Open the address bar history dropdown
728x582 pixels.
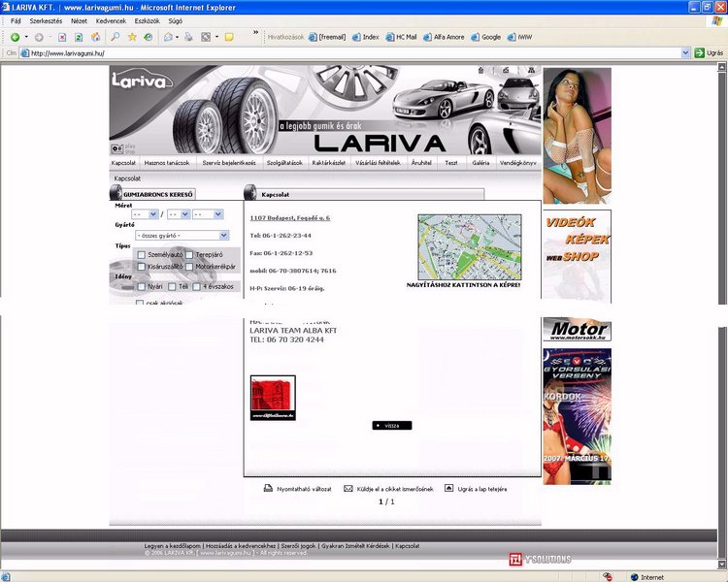pyautogui.click(x=685, y=53)
